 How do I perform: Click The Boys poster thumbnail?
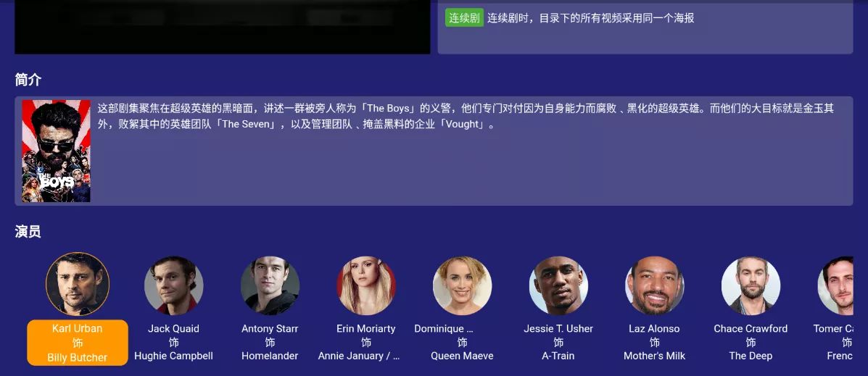[x=57, y=151]
